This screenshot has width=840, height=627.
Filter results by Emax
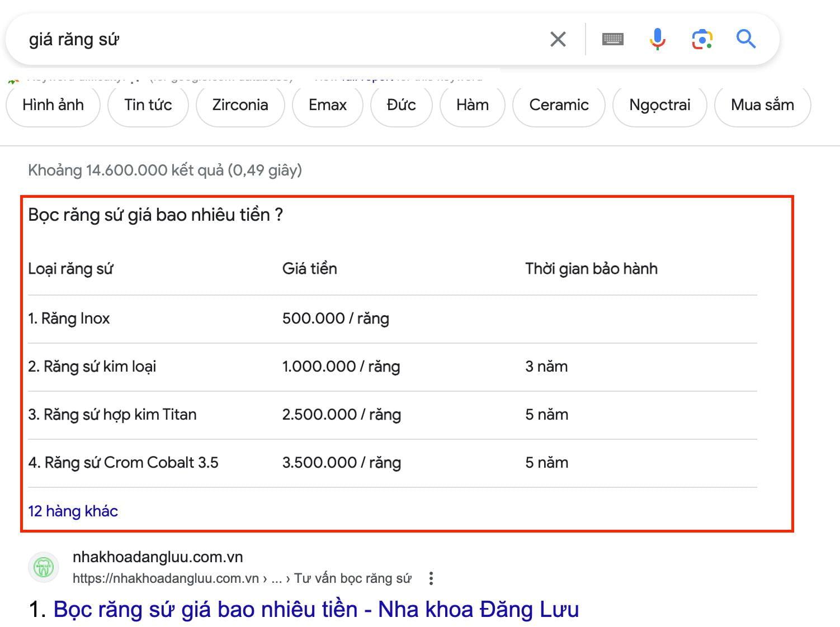pos(328,105)
